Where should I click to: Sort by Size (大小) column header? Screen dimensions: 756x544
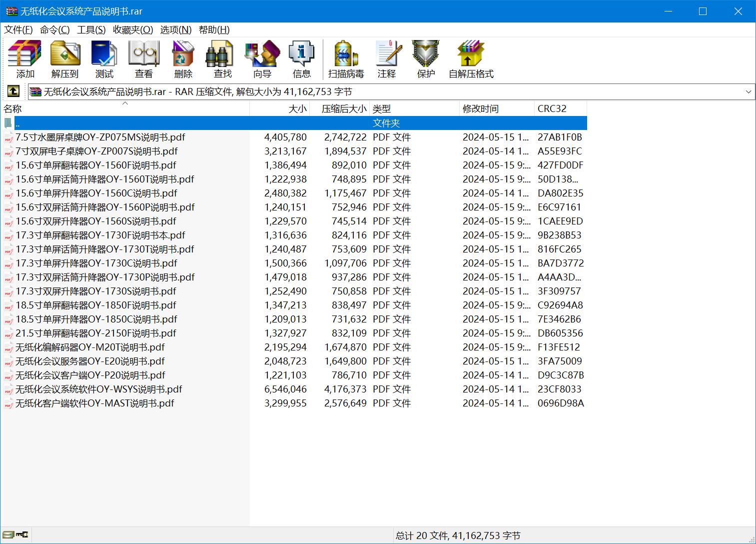click(280, 108)
